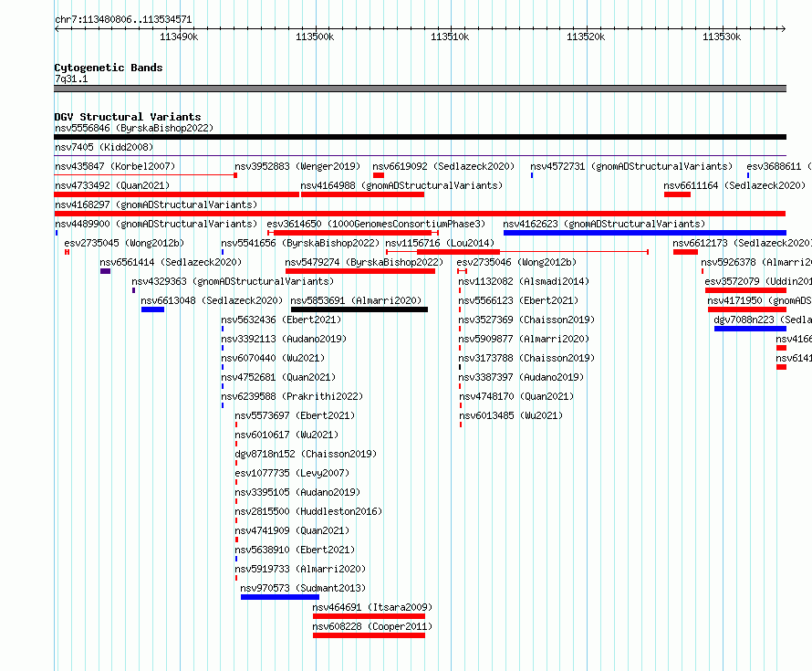This screenshot has width=812, height=671.
Task: Click nsv3527369 (Chaisson2019) label
Action: coord(526,320)
